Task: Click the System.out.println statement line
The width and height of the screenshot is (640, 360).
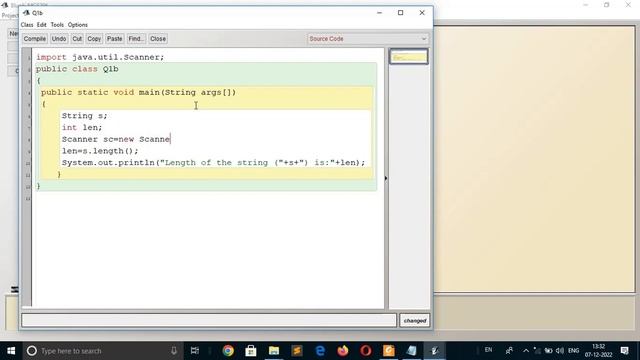Action: pyautogui.click(x=213, y=163)
